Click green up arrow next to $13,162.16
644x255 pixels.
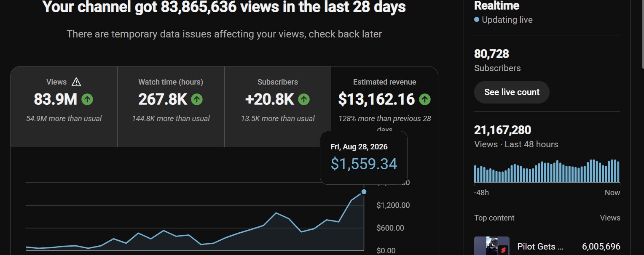pos(425,99)
